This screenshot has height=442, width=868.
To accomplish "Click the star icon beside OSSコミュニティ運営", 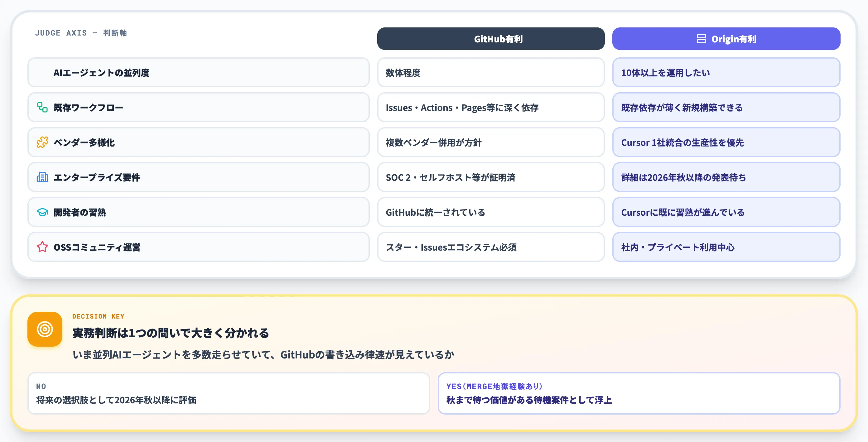I will [42, 247].
